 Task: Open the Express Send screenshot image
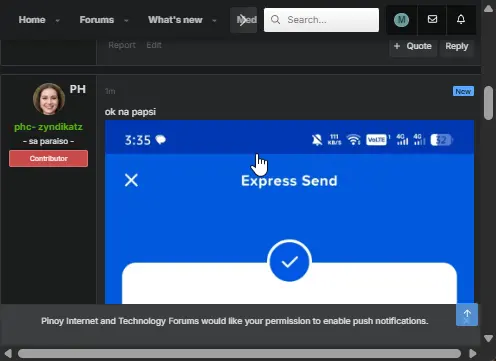[289, 212]
